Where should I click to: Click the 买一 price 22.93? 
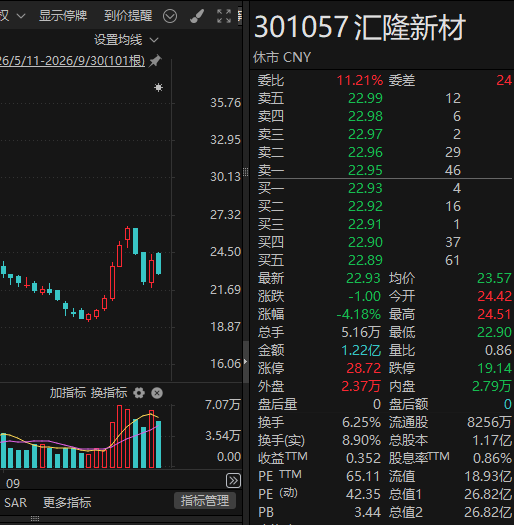coord(365,189)
